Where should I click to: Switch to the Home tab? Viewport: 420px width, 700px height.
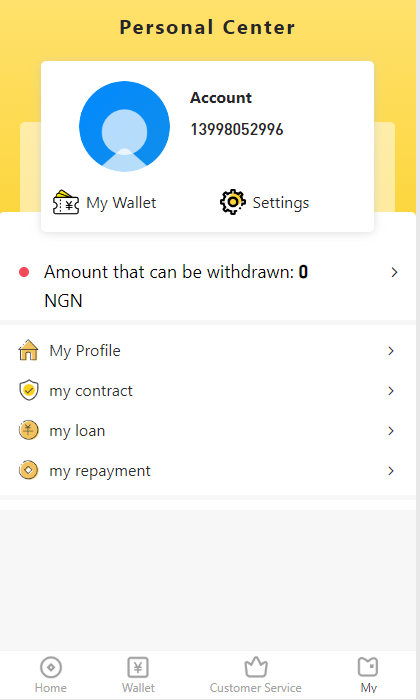coord(51,675)
